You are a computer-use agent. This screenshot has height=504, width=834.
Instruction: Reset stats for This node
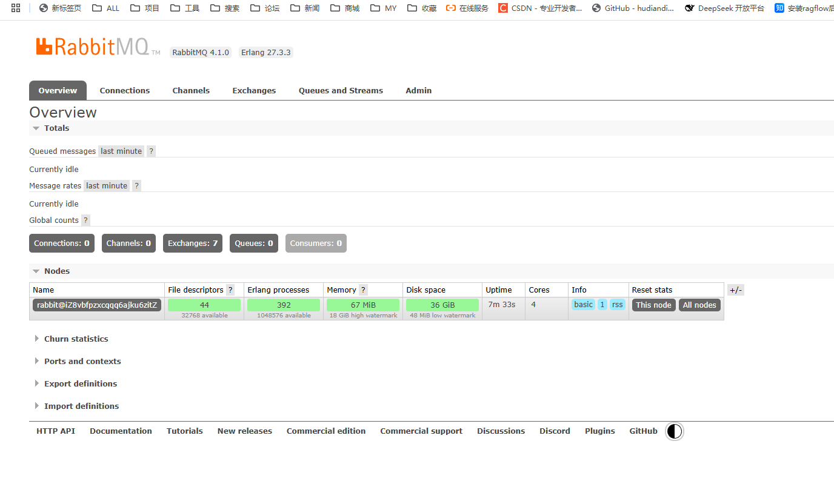pyautogui.click(x=653, y=305)
